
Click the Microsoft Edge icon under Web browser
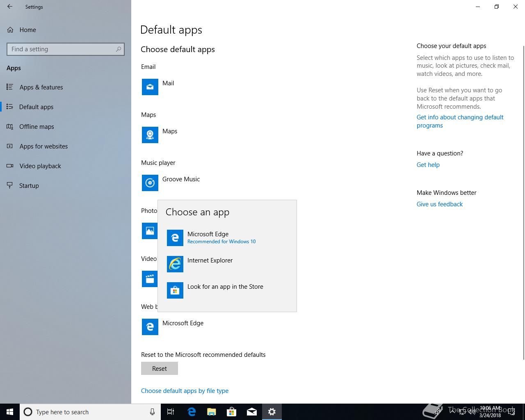click(150, 327)
